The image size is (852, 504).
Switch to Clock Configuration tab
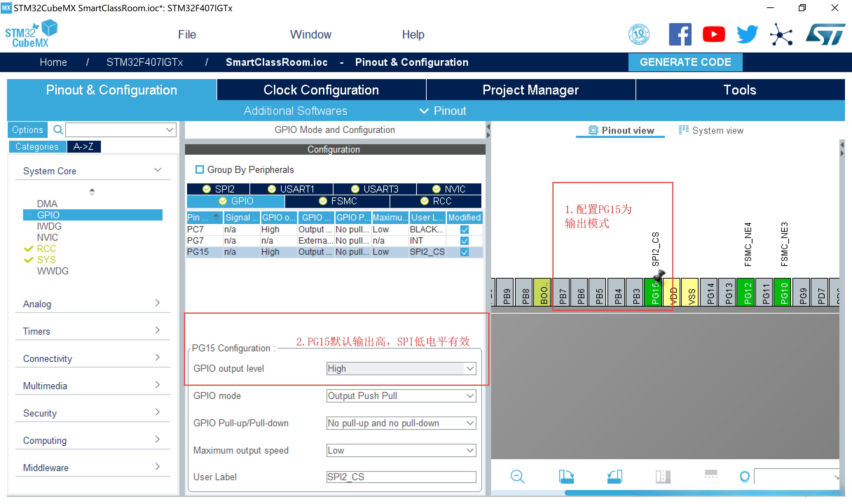click(x=321, y=90)
